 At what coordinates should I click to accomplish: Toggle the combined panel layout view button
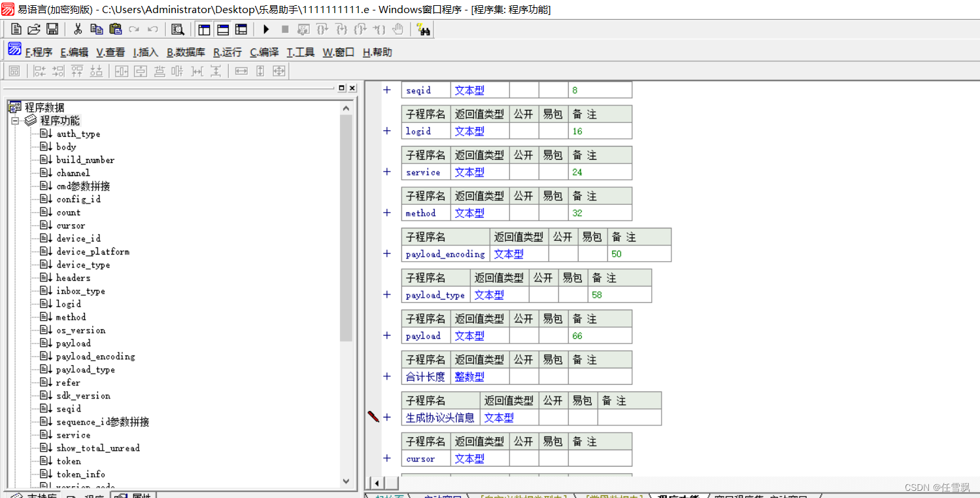(241, 29)
